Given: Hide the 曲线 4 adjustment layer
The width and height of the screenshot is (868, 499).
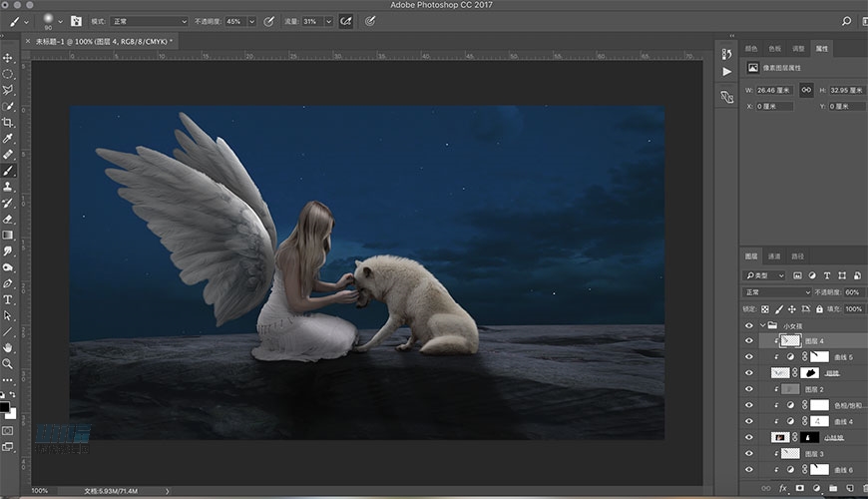Looking at the screenshot, I should click(x=749, y=421).
